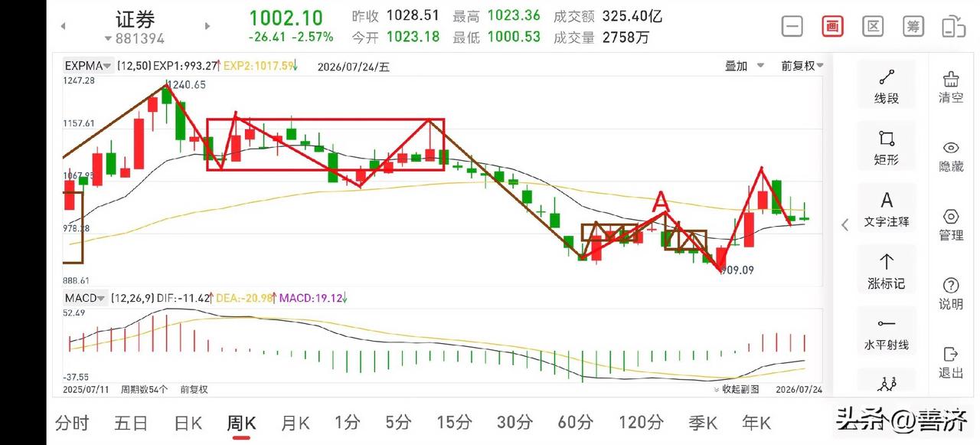
Task: Tap the 周期数54个 period count
Action: 144,389
